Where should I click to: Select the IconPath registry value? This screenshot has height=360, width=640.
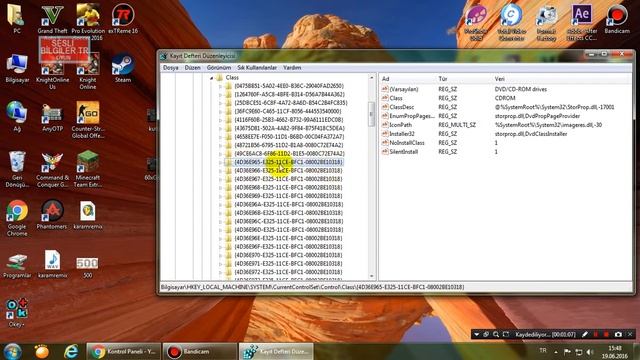tap(400, 125)
